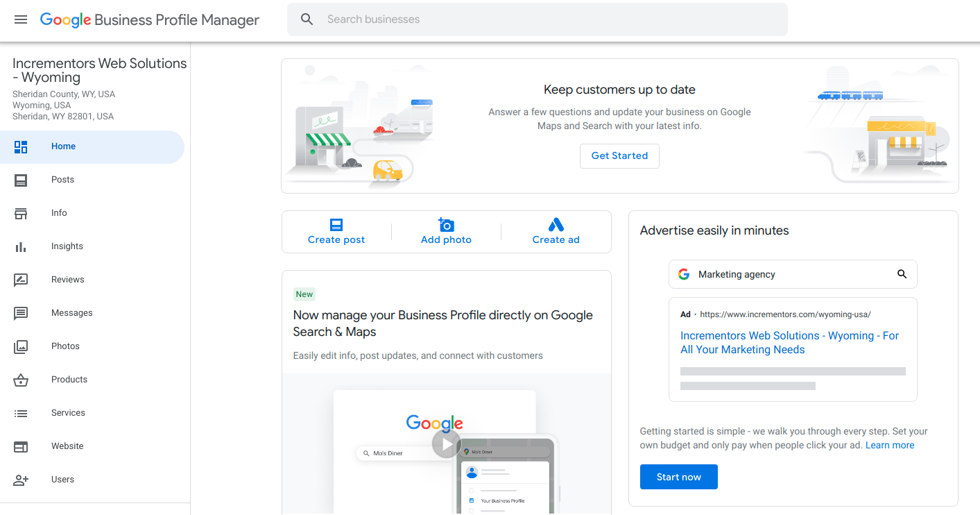Open the Photos icon in sidebar
The height and width of the screenshot is (515, 980).
(x=21, y=346)
